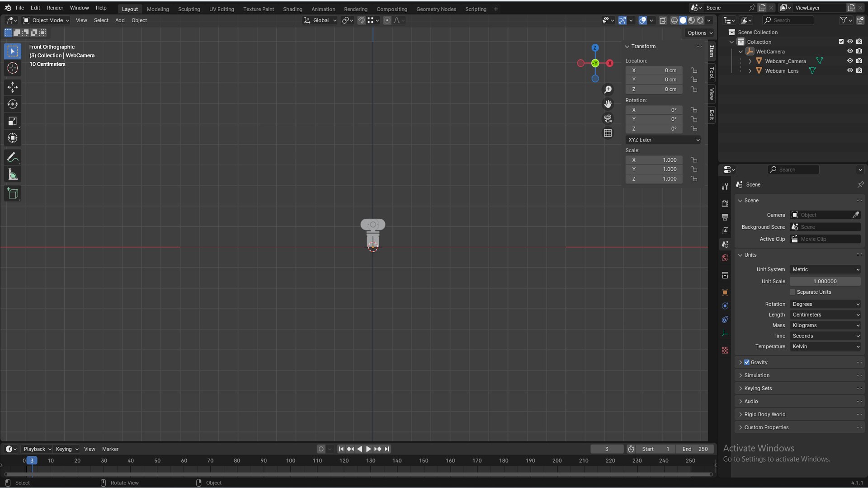
Task: Open the Length units dropdown
Action: coord(825,315)
